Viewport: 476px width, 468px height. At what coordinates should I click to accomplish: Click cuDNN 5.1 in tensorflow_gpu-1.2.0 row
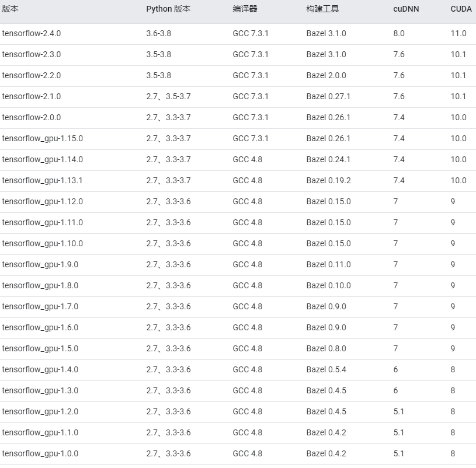pyautogui.click(x=398, y=411)
